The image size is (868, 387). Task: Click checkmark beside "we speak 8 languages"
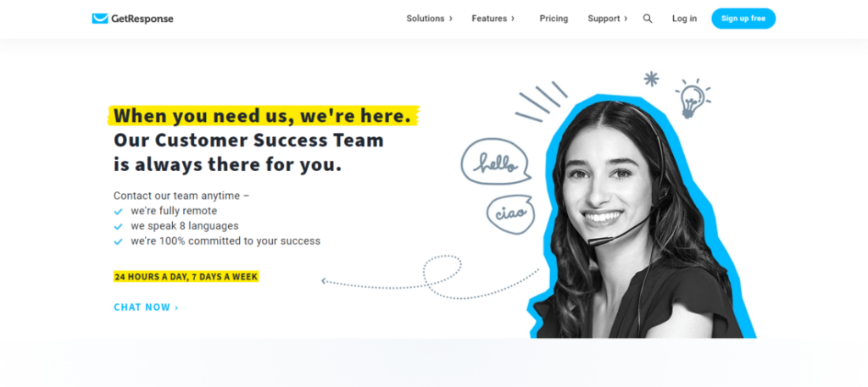tap(118, 226)
